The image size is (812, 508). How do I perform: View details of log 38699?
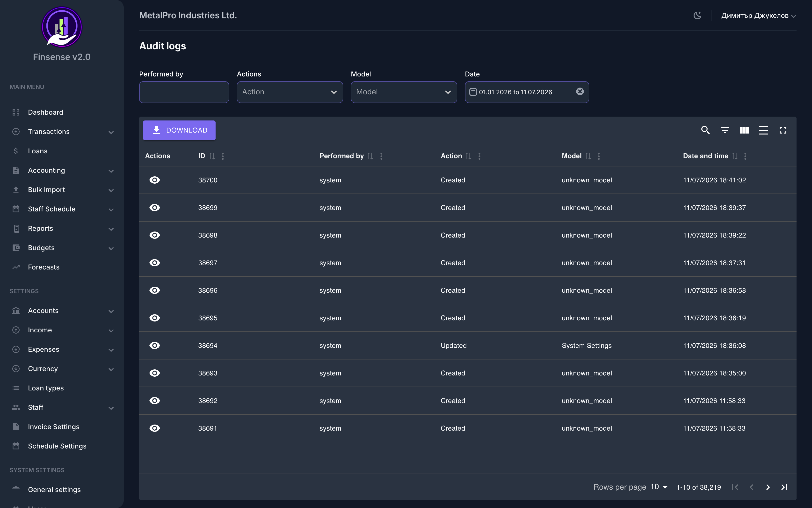tap(154, 208)
